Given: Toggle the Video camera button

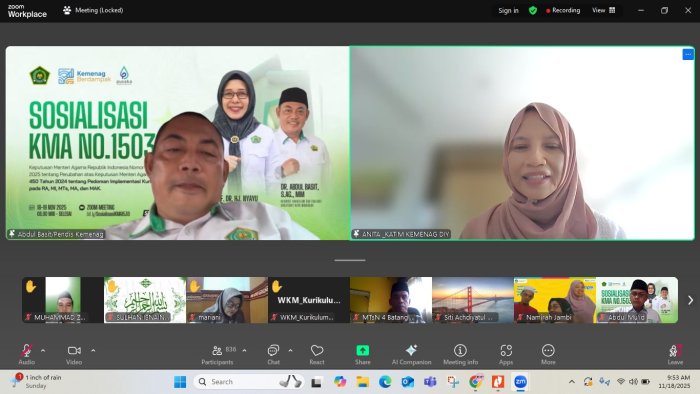Looking at the screenshot, I should point(74,354).
